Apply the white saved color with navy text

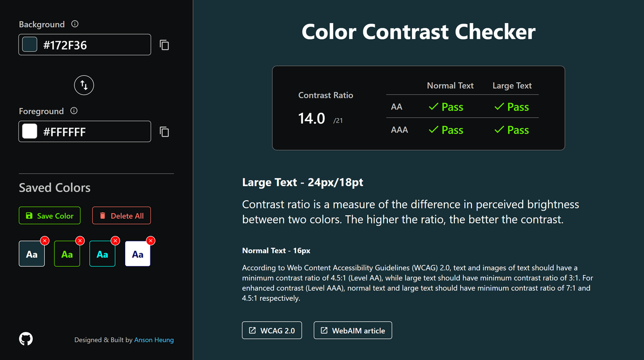[137, 254]
